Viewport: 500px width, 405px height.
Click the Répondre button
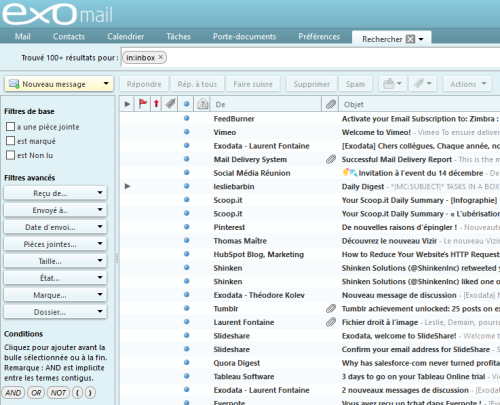(x=144, y=84)
